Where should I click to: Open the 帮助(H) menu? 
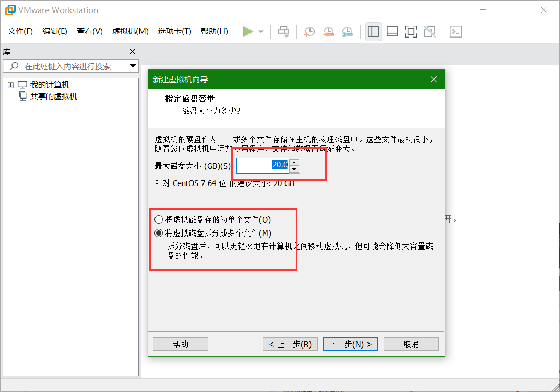coord(215,31)
